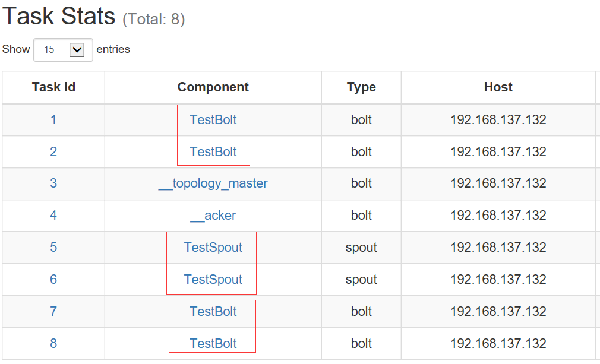Sort table by Component column header
The height and width of the screenshot is (364, 600).
pyautogui.click(x=213, y=87)
